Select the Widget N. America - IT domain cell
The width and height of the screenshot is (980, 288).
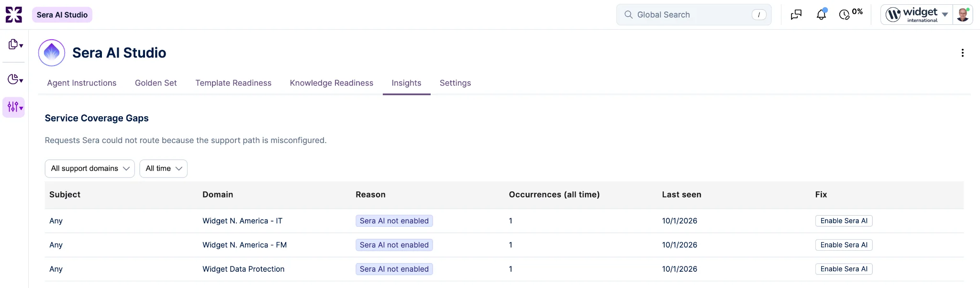243,221
